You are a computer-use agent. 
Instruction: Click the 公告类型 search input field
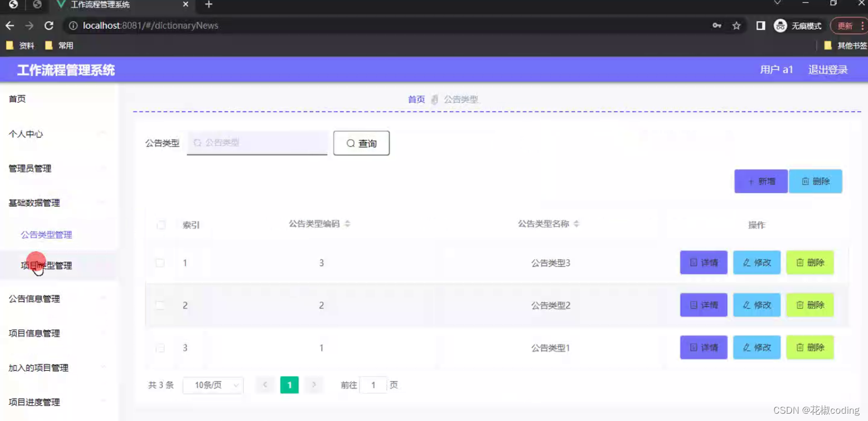(257, 143)
